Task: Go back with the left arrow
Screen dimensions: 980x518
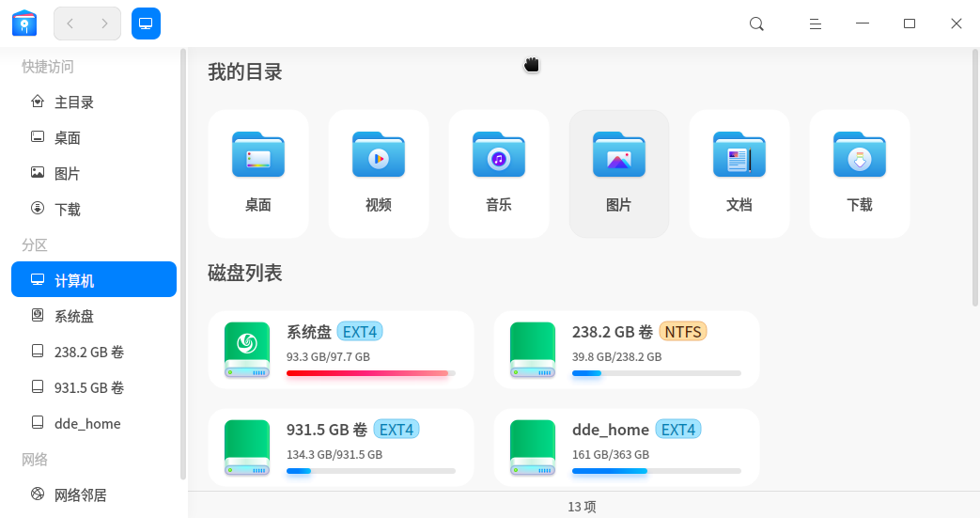Action: point(70,24)
